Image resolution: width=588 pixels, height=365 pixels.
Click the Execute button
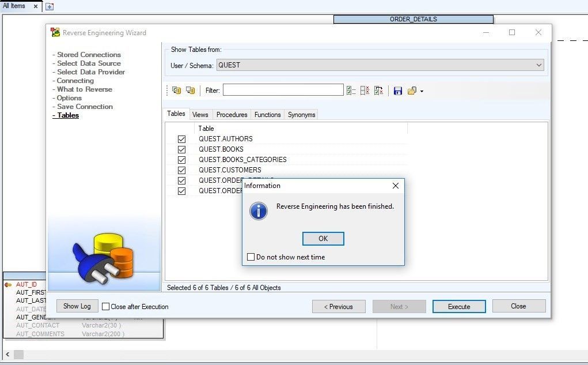pyautogui.click(x=459, y=306)
